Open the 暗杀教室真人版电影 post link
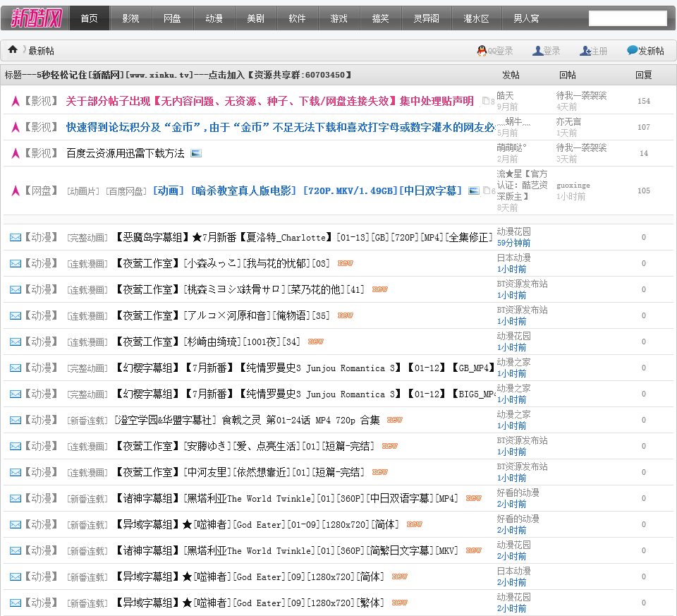677x616 pixels. [307, 191]
